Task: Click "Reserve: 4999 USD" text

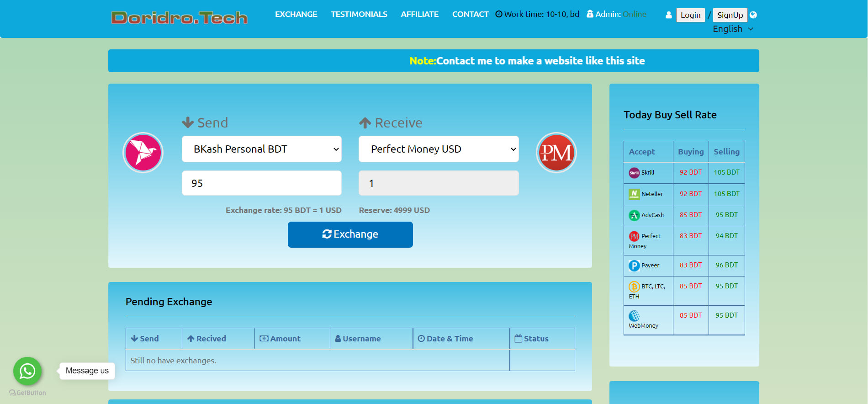Action: coord(394,210)
